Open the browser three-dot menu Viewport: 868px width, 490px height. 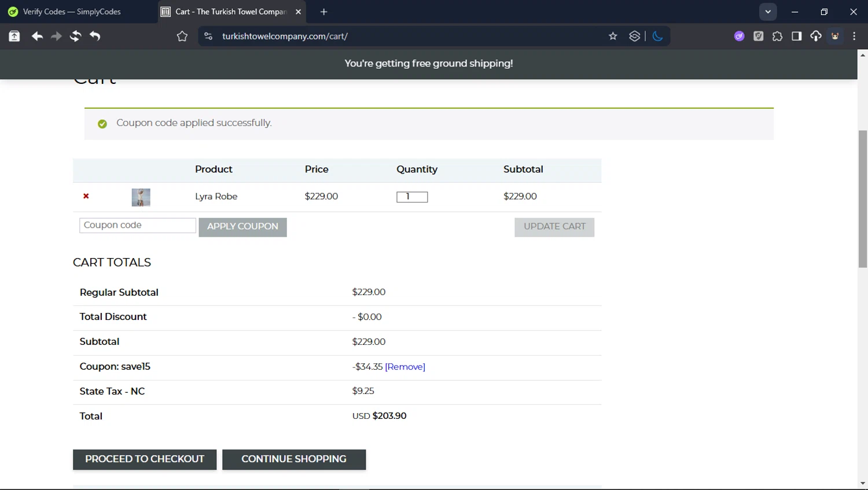pos(854,36)
